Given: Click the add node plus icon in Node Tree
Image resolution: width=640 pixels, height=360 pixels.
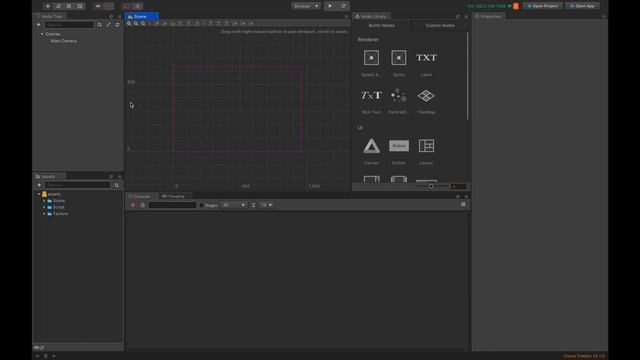Looking at the screenshot, I should (x=39, y=24).
